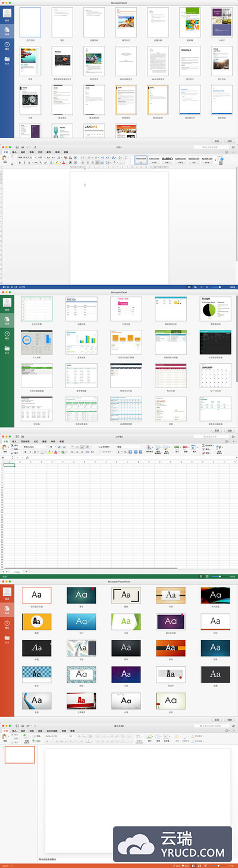The image size is (238, 868).
Task: Open the font size box in PowerPoint
Action: click(73, 736)
